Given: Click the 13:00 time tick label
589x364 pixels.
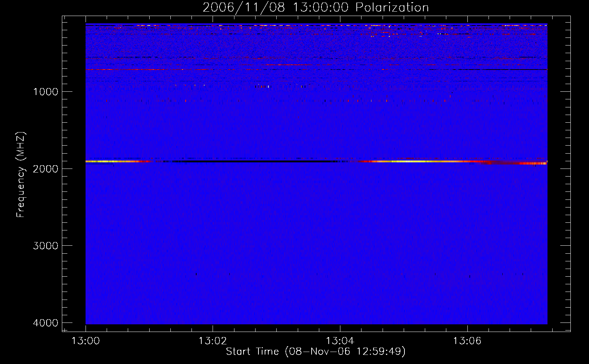Looking at the screenshot, I should (x=86, y=341).
